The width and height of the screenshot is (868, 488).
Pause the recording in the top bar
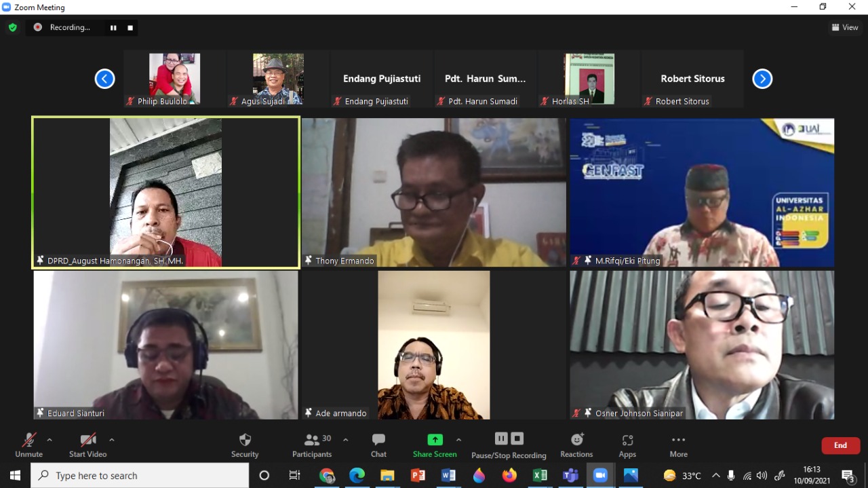coord(113,28)
